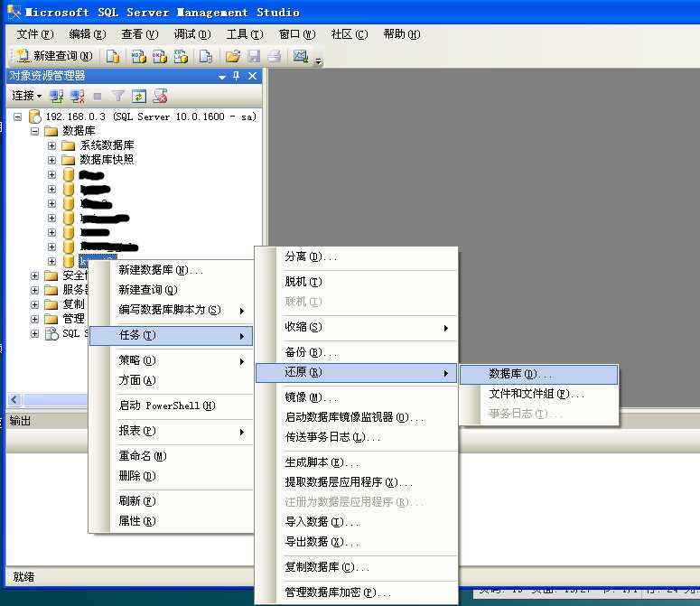Choose 新建查询(Q) in context menu
Screen dimensions: 700x606
pyautogui.click(x=171, y=290)
